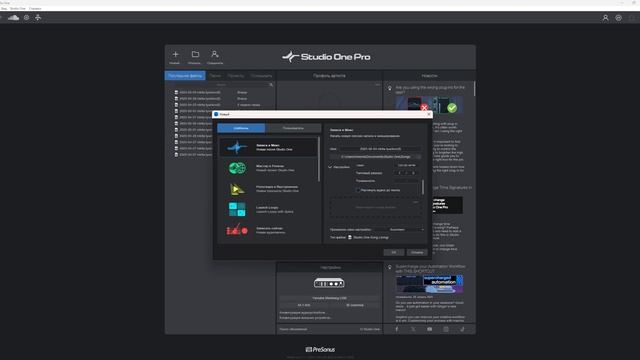
Task: Click configure audio device link
Action: point(302,313)
